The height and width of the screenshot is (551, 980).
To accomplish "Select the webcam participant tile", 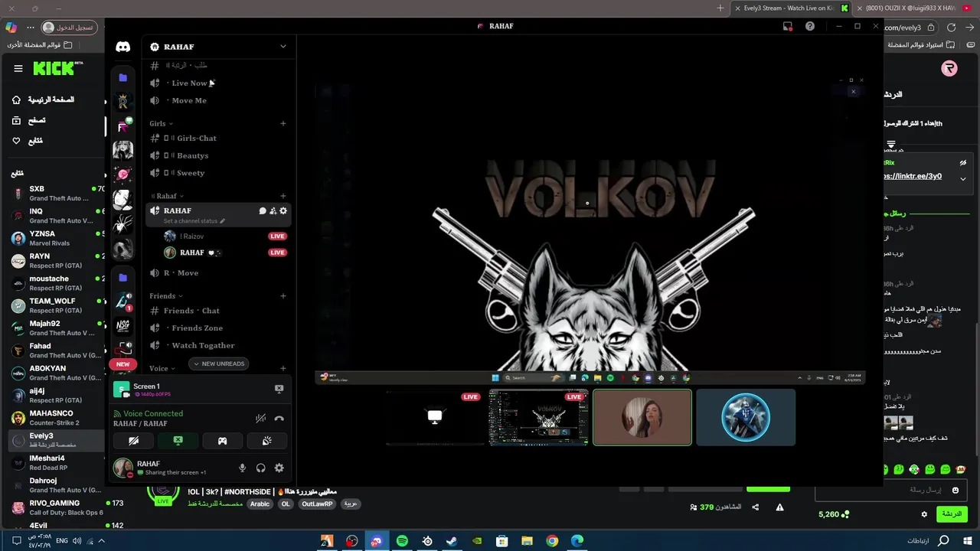I will pyautogui.click(x=642, y=417).
